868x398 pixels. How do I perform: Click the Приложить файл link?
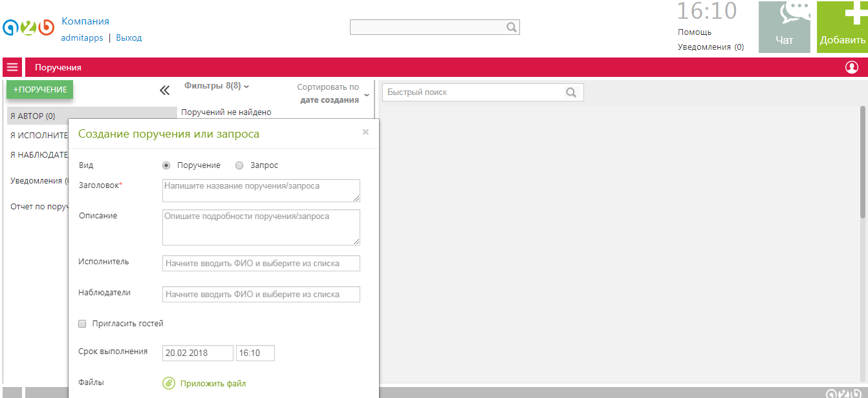[213, 384]
